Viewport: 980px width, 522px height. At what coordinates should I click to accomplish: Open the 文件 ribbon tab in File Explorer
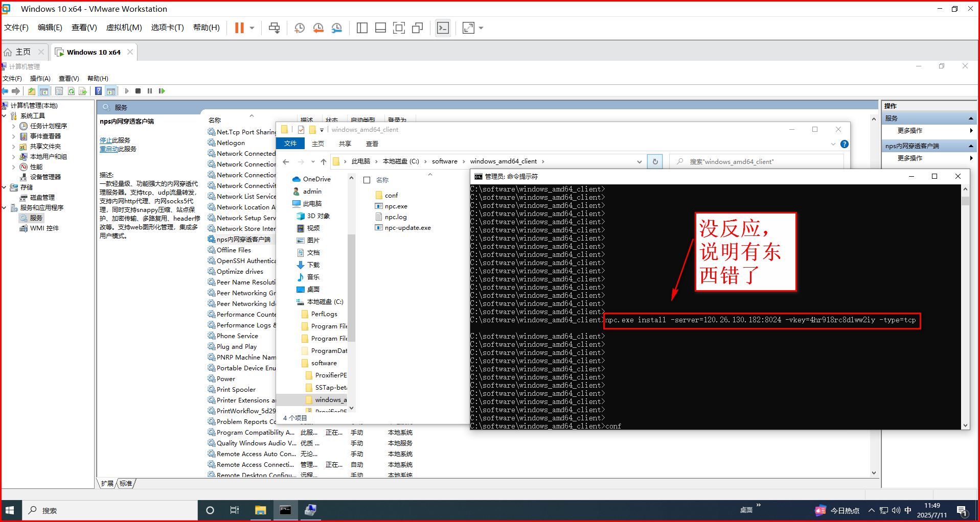pyautogui.click(x=290, y=144)
